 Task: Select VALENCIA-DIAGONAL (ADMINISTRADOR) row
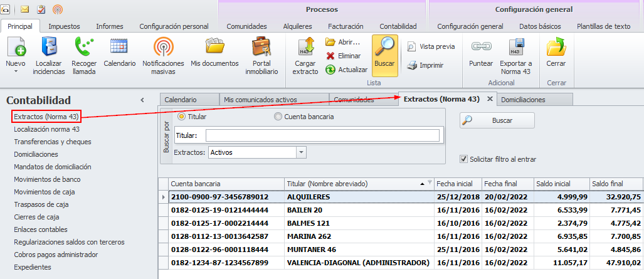[x=401, y=263]
